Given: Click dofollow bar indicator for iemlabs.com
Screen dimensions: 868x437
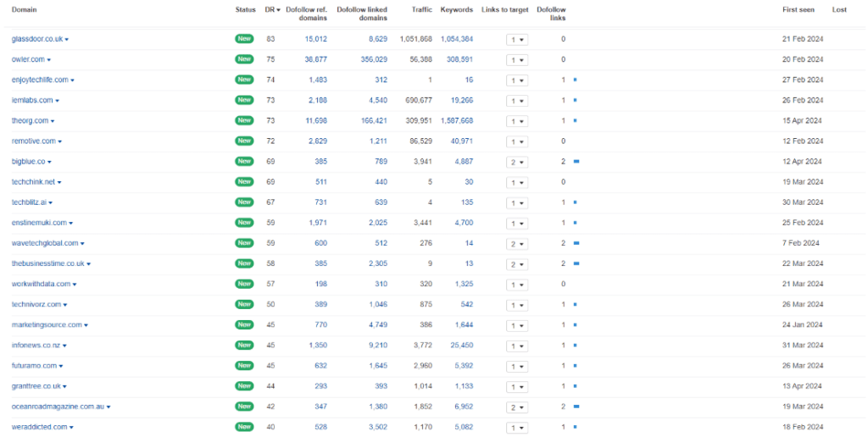Looking at the screenshot, I should click(x=576, y=100).
